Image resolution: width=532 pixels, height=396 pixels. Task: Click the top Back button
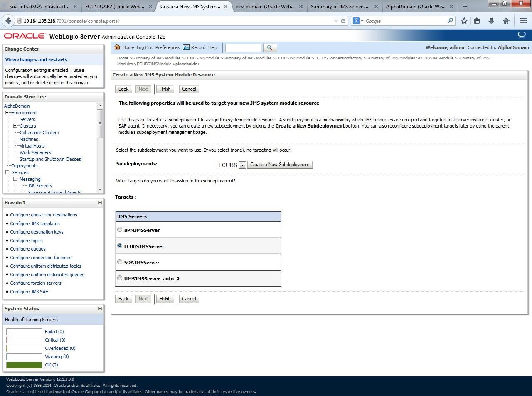pyautogui.click(x=123, y=89)
